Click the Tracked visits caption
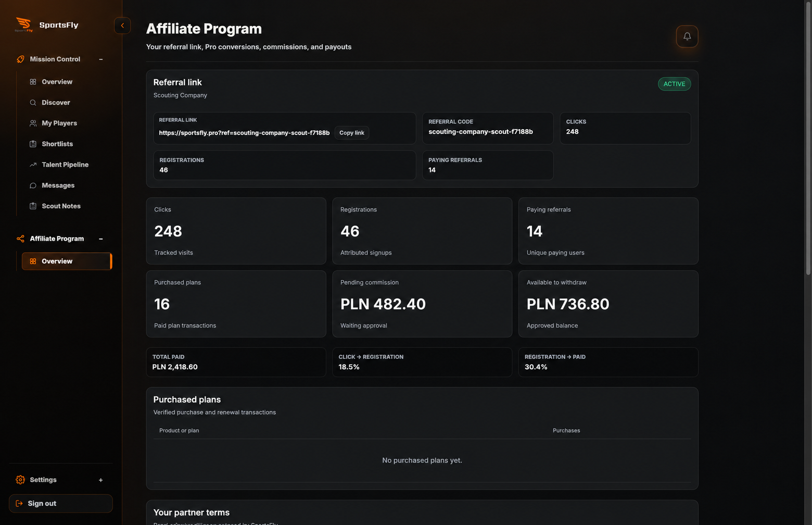 click(x=173, y=253)
